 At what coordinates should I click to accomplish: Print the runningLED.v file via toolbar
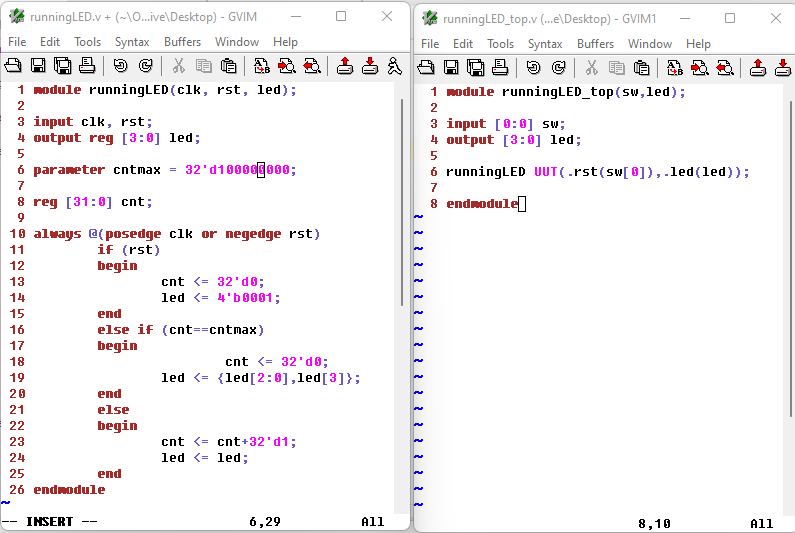pos(86,66)
